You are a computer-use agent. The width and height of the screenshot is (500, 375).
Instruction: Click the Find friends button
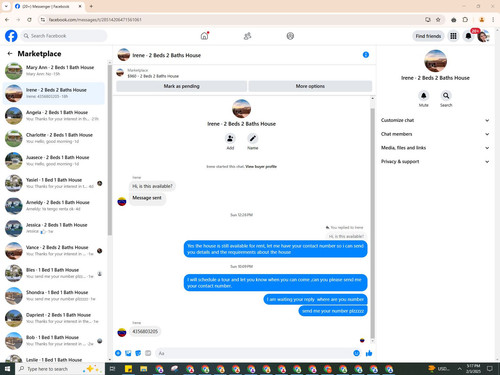coord(428,36)
